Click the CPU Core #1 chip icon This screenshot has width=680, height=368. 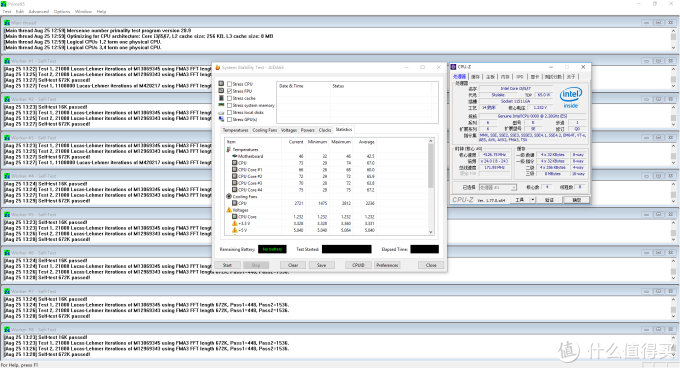click(x=235, y=169)
